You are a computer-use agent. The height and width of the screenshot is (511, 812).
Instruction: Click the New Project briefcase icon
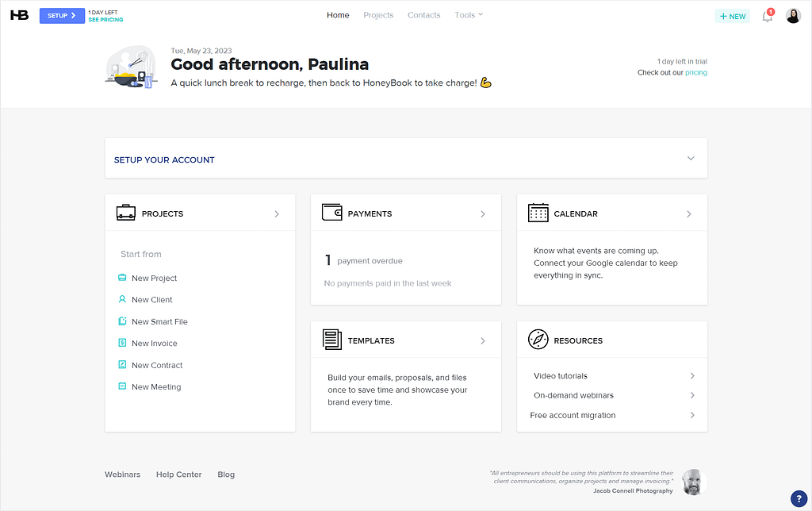coord(122,277)
